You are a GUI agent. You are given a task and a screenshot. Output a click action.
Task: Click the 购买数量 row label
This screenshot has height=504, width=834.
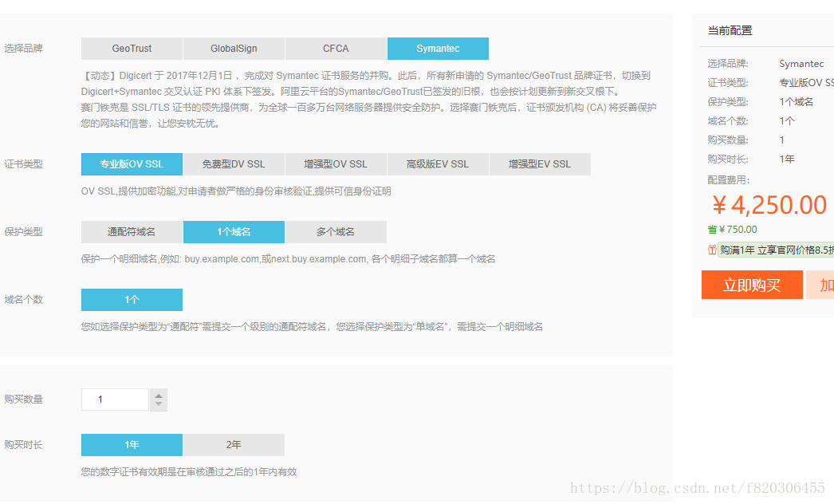click(x=23, y=400)
